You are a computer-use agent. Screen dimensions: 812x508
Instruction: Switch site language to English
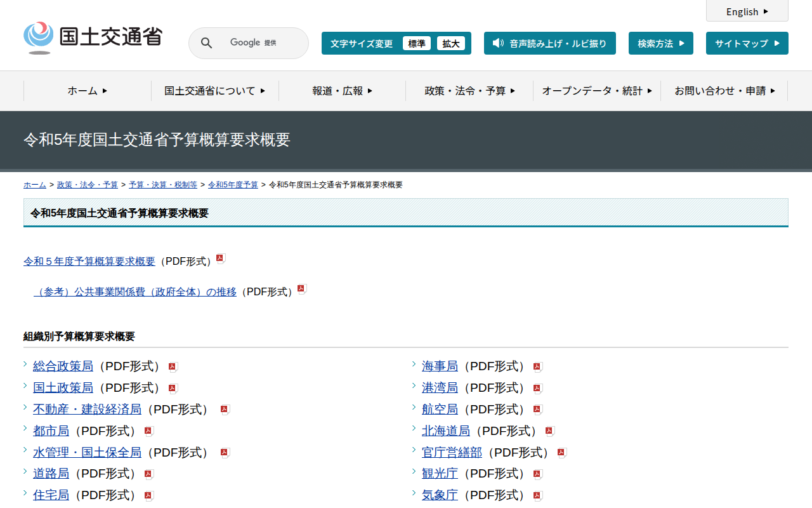pos(747,11)
